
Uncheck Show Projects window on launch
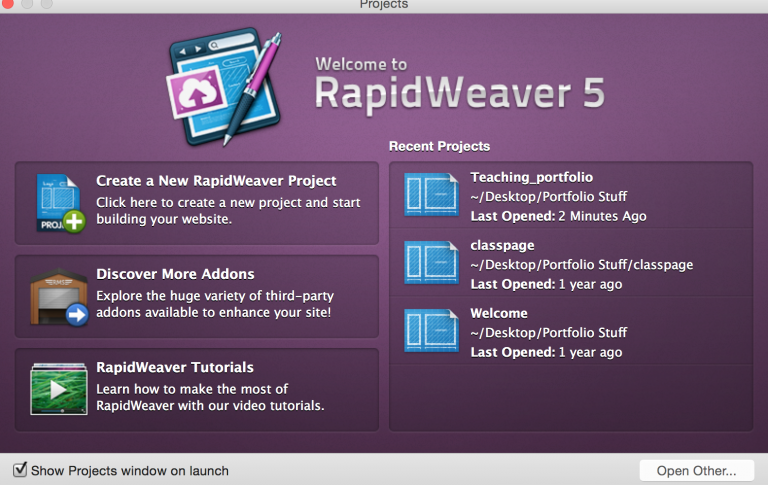[20, 470]
